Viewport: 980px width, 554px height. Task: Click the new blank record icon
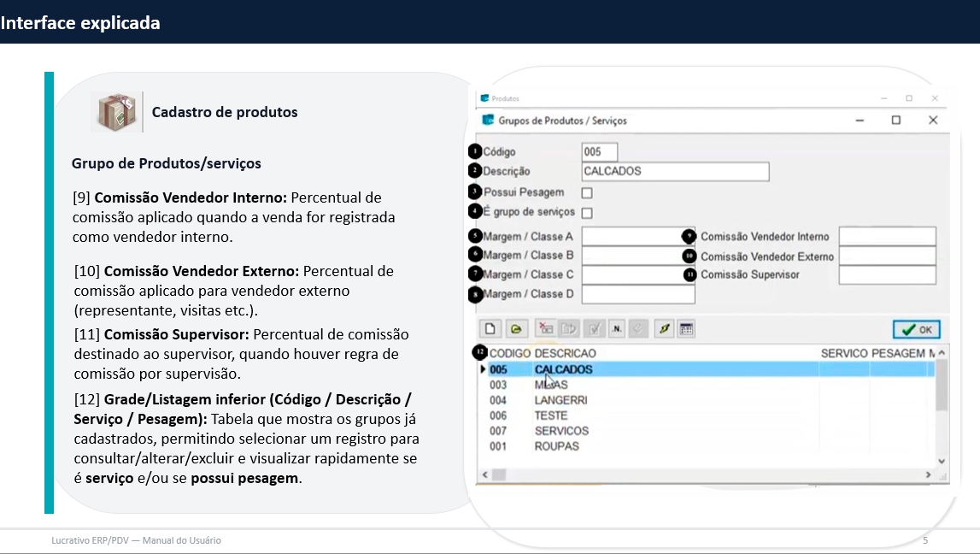click(x=490, y=329)
